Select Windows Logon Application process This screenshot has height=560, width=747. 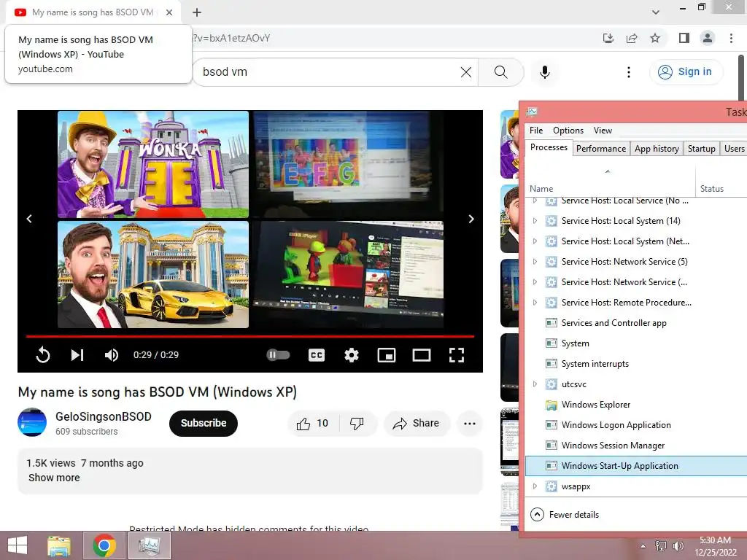coord(636,425)
